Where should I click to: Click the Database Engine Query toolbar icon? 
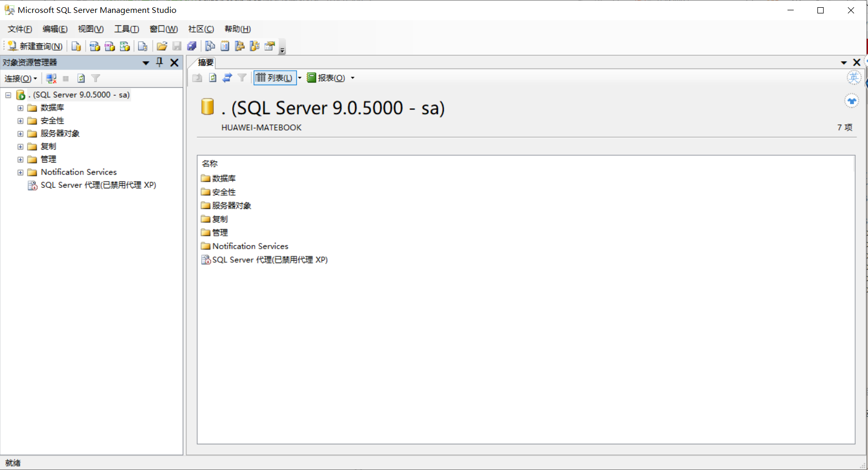click(76, 46)
